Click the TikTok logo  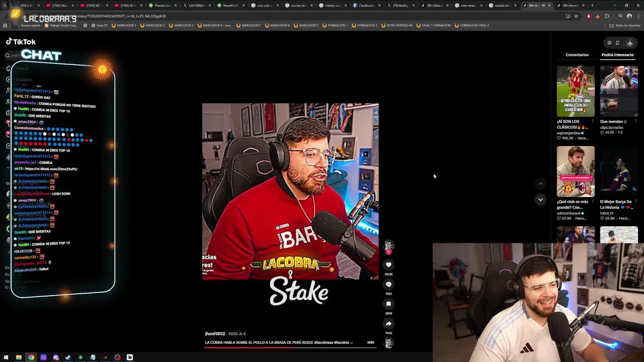(21, 42)
